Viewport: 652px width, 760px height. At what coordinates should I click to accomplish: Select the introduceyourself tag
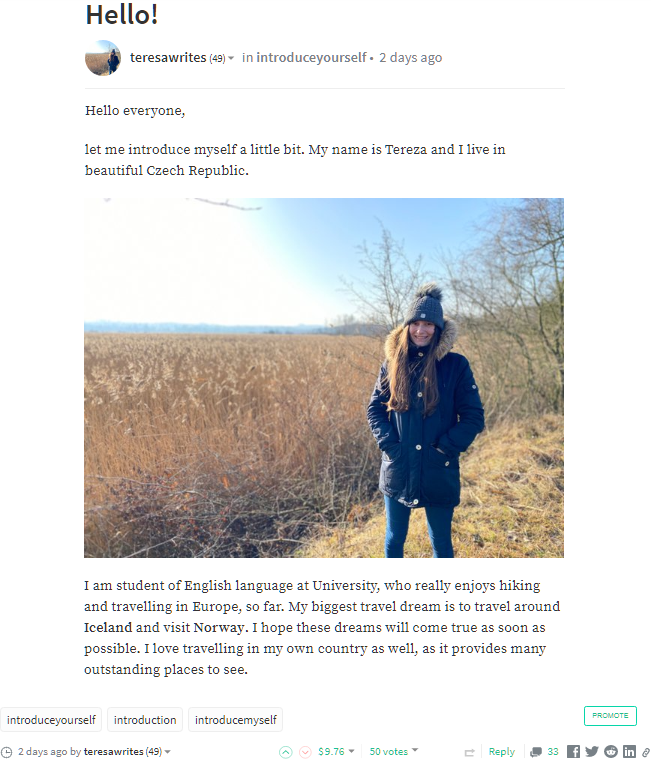(x=51, y=720)
